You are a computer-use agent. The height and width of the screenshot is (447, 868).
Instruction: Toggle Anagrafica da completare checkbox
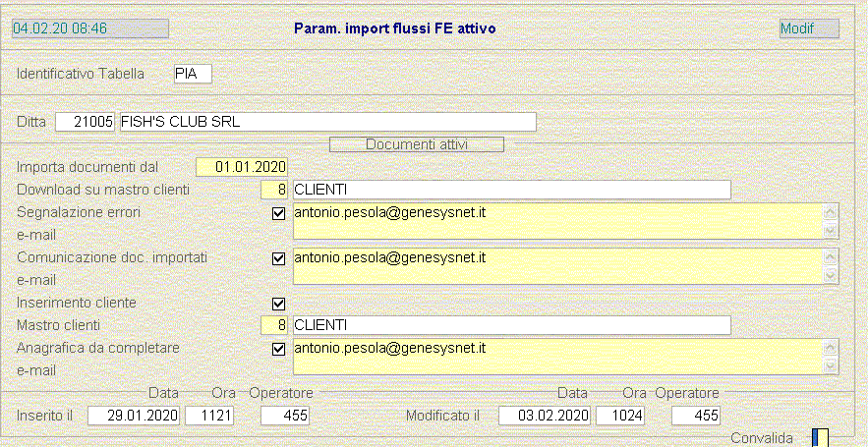[x=278, y=349]
